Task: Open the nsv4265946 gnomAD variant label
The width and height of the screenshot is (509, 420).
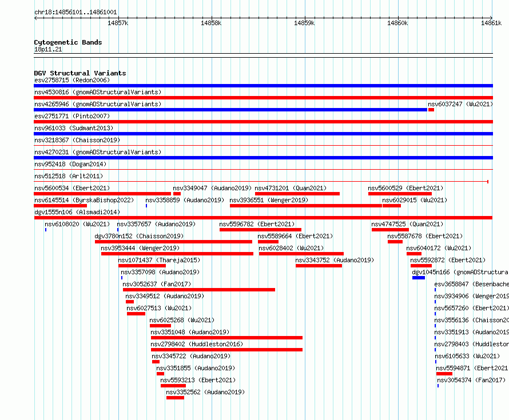Action: (98, 104)
